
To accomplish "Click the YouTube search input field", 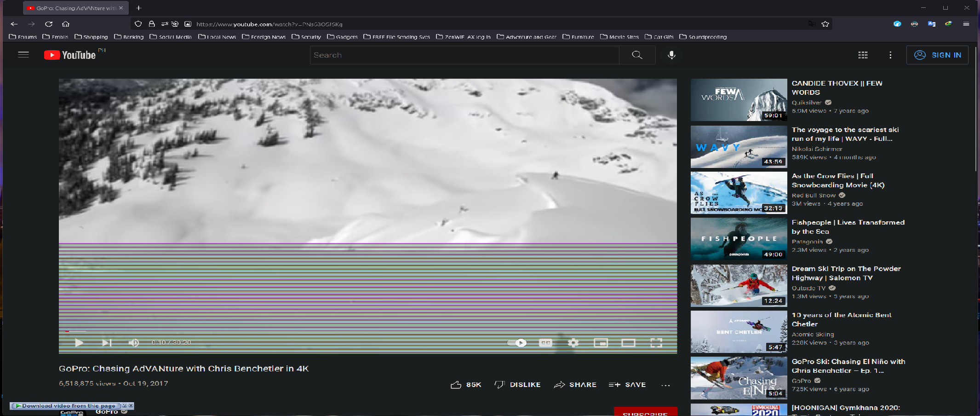I will 464,55.
